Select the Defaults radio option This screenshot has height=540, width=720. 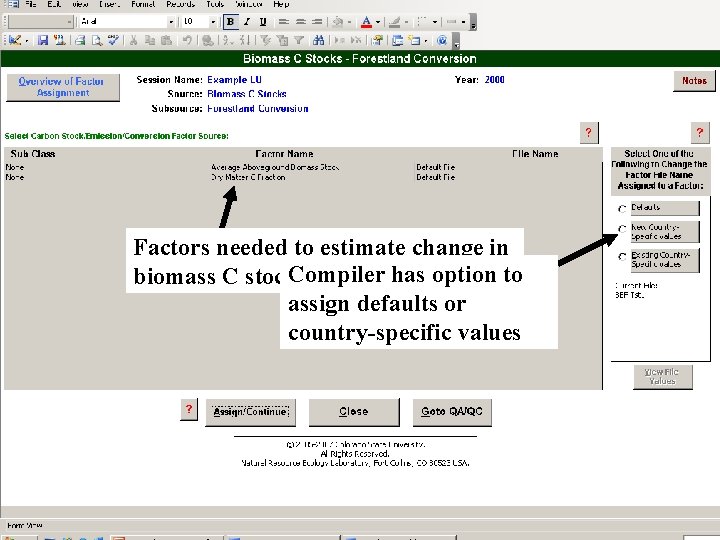(x=622, y=208)
